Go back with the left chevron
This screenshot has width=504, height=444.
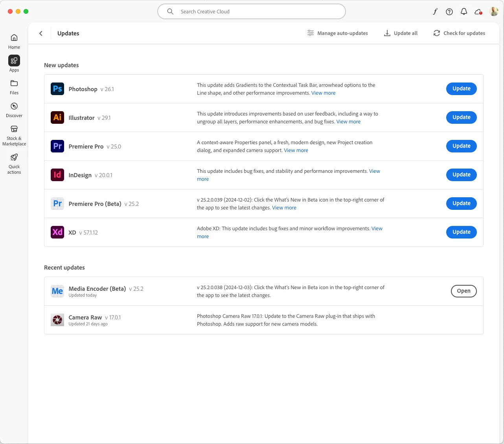click(x=41, y=33)
